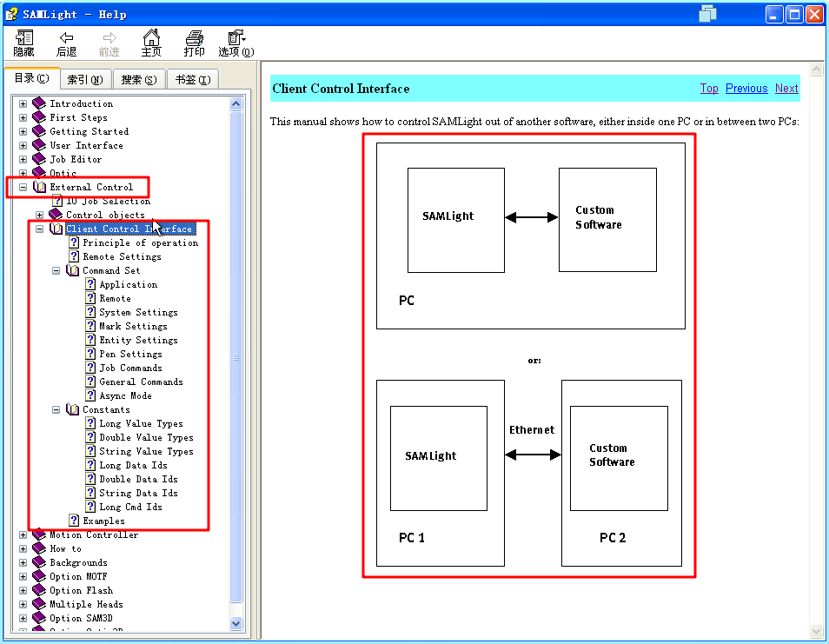Open the Double Data Ids topic

[x=138, y=479]
